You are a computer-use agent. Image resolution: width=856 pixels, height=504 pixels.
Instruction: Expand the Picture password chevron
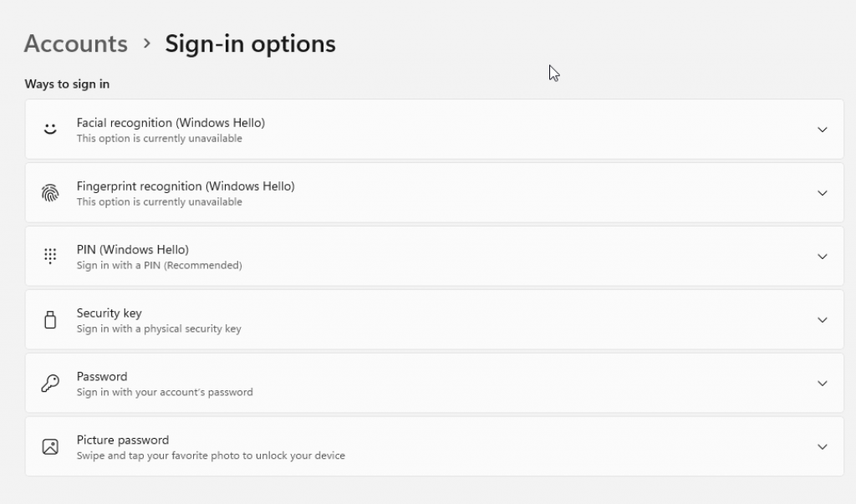coord(823,447)
